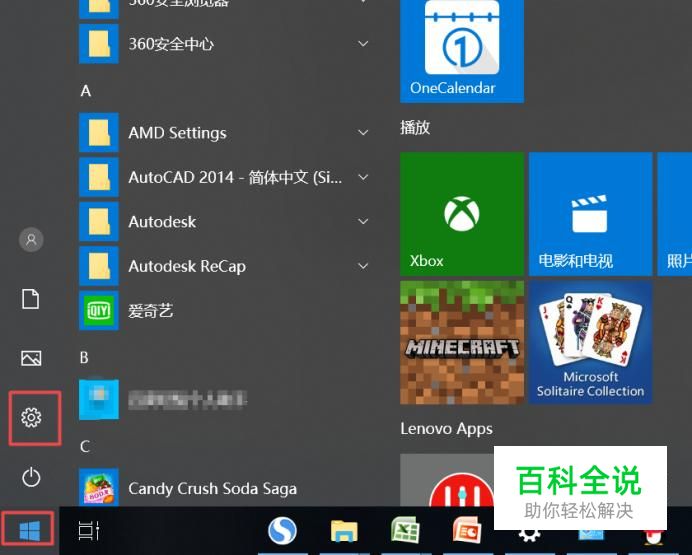
Task: Open the Settings gear in Start sidebar
Action: click(x=31, y=417)
